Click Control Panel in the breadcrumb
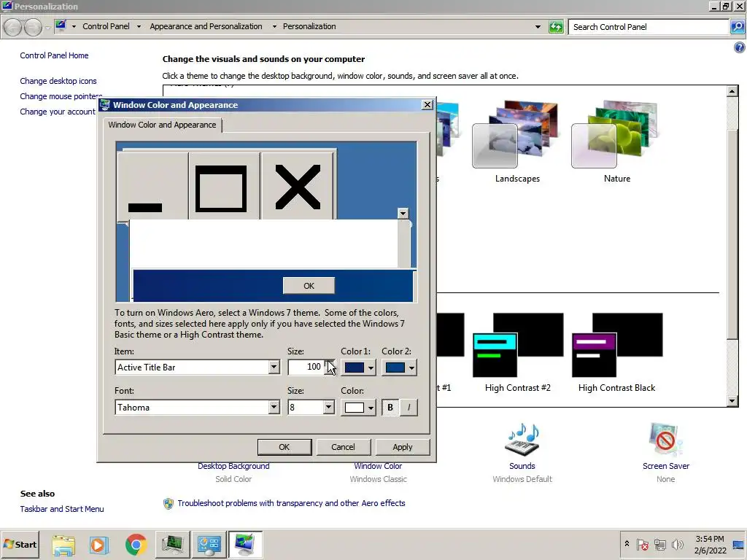The width and height of the screenshot is (747, 560). (106, 26)
